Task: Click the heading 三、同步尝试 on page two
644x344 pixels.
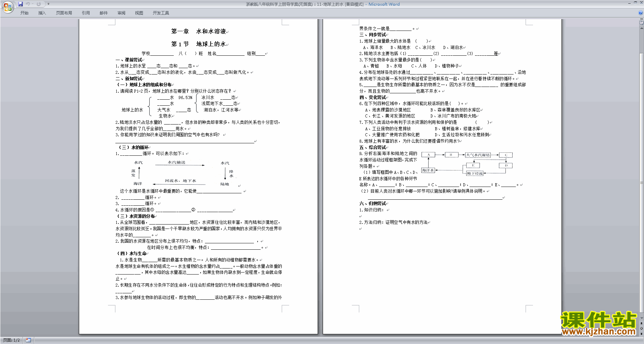Action: click(x=373, y=35)
